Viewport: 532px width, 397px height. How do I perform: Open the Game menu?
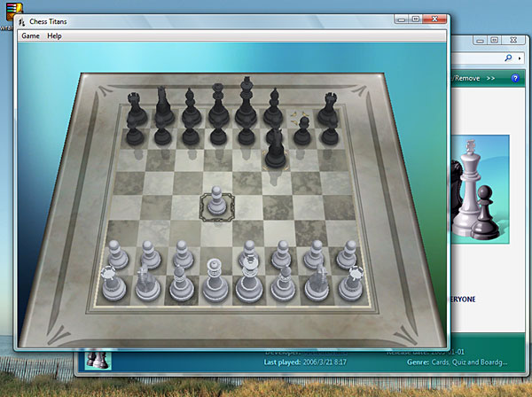click(x=30, y=35)
